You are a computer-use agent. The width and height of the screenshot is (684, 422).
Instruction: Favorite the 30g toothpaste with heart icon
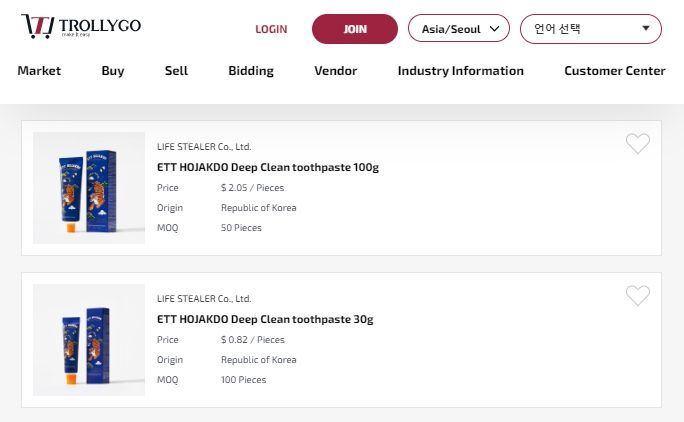[637, 296]
